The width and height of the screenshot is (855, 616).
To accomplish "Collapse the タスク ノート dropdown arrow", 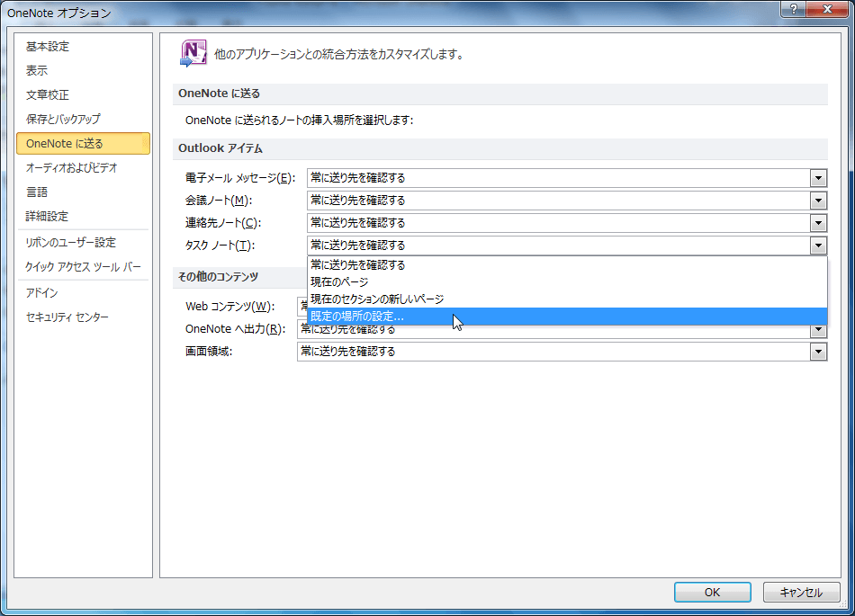I will [818, 246].
